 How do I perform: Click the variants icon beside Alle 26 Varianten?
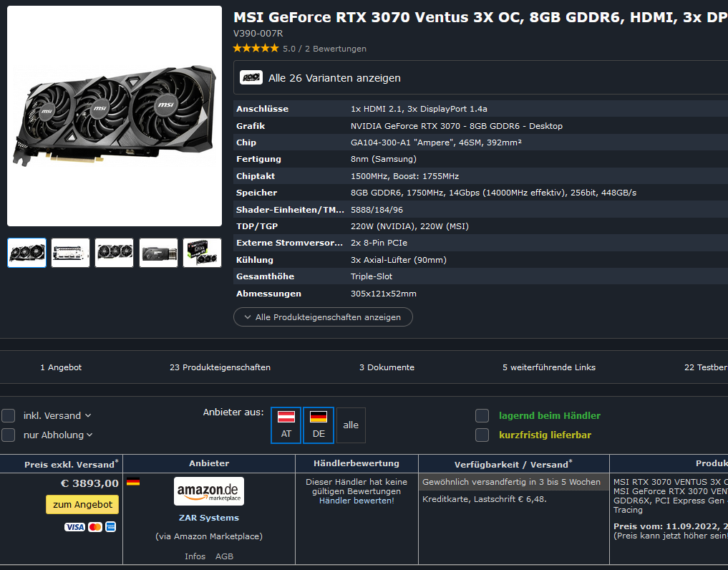click(x=251, y=77)
